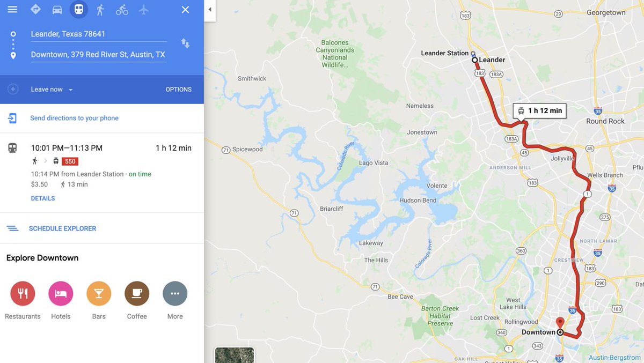
Task: Select best travel mode diamond icon
Action: click(x=35, y=9)
